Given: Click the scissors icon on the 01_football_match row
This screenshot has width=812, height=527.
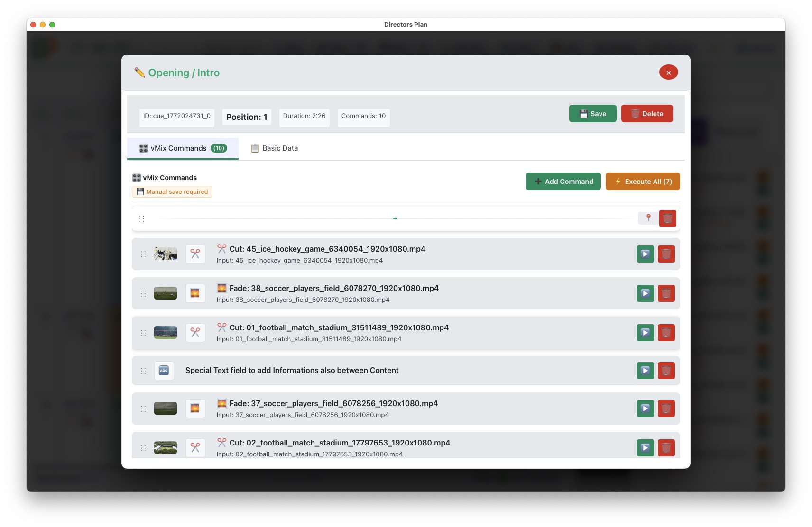Looking at the screenshot, I should pos(195,332).
